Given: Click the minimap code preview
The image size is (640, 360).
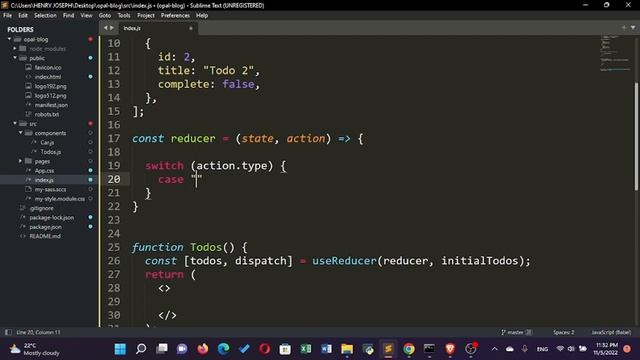Looking at the screenshot, I should point(615,54).
